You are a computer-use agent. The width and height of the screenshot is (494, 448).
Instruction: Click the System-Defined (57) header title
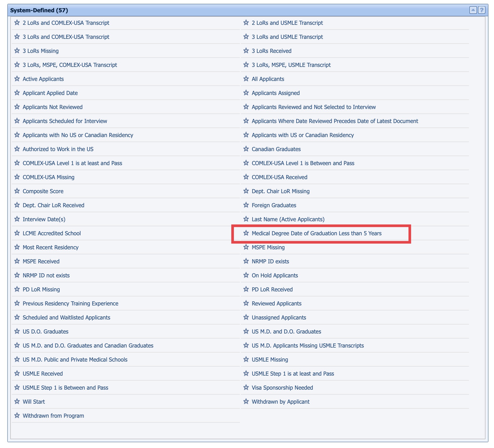(x=39, y=10)
